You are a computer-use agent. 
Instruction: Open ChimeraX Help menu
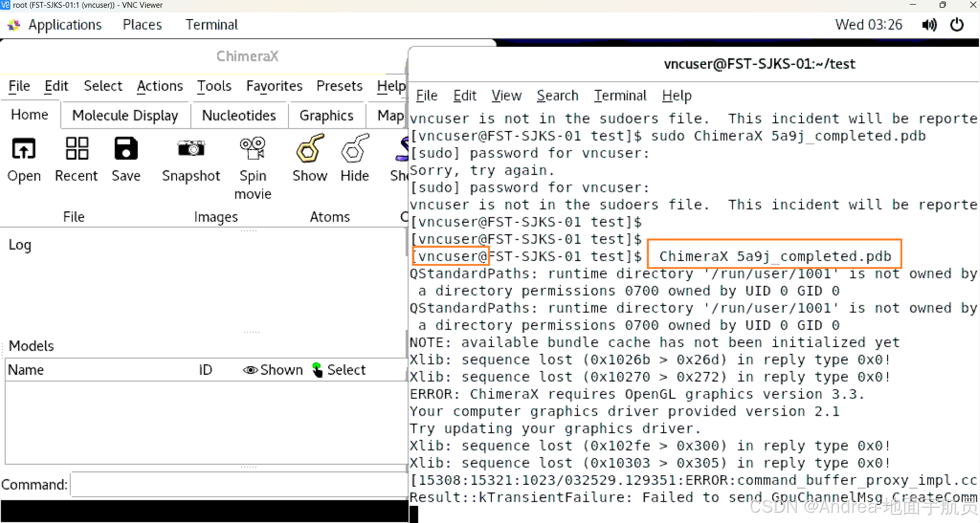391,86
